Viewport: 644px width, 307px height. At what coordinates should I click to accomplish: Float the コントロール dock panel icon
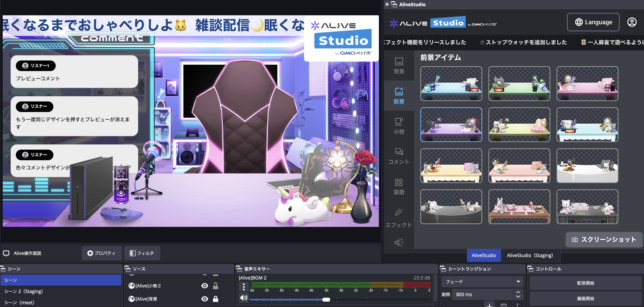tap(530, 269)
